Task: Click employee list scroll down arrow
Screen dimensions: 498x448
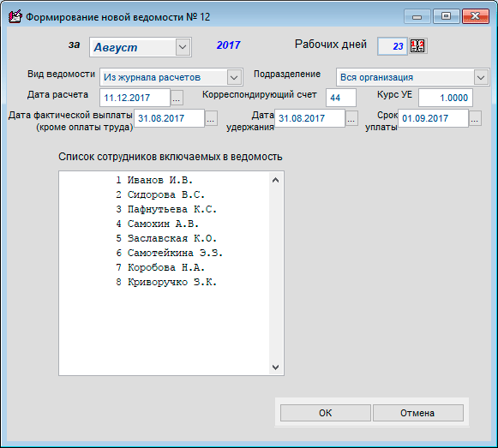Action: tap(275, 367)
